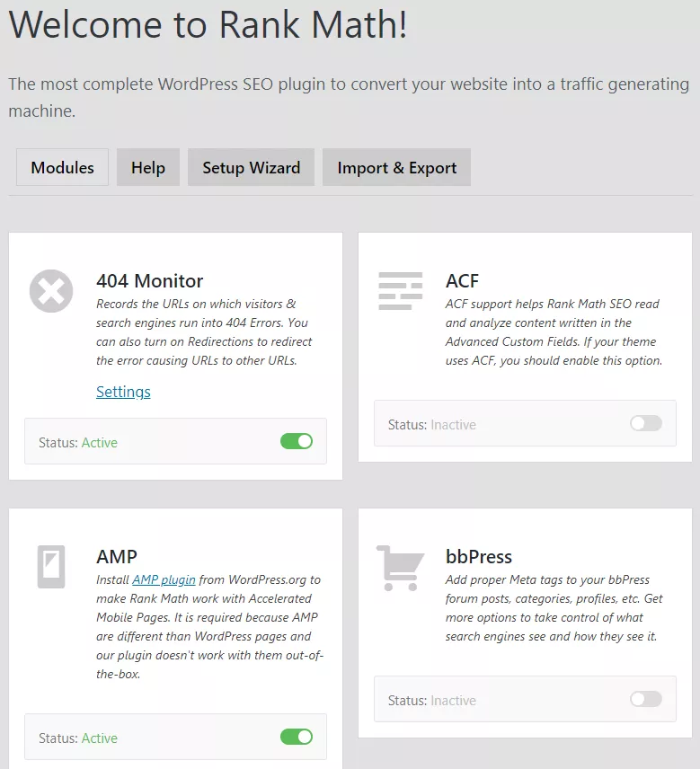
Task: Open the Help tab
Action: coord(148,167)
